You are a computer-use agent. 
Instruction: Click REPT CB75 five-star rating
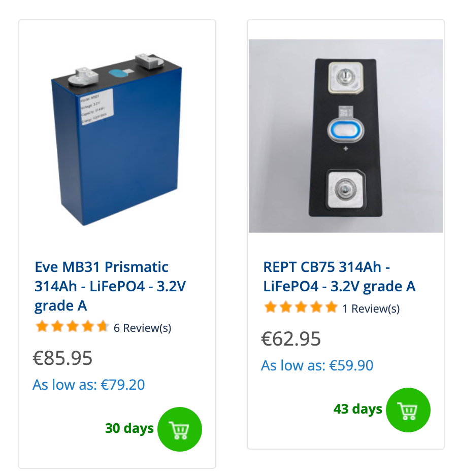coord(301,307)
